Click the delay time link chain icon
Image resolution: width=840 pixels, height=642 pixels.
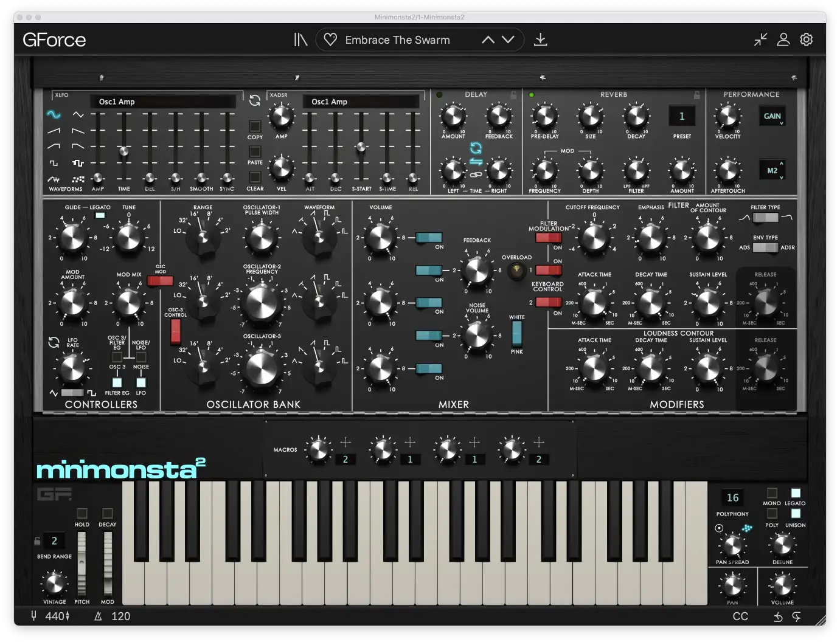(476, 175)
